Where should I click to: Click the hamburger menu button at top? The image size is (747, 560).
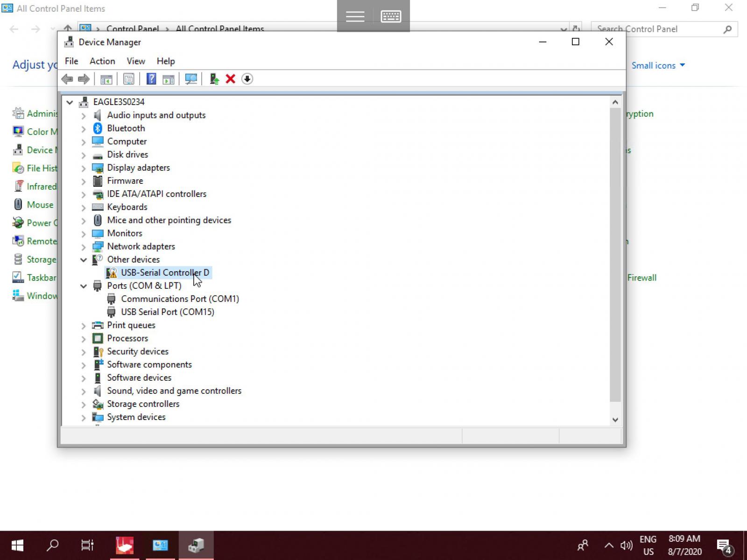tap(355, 16)
